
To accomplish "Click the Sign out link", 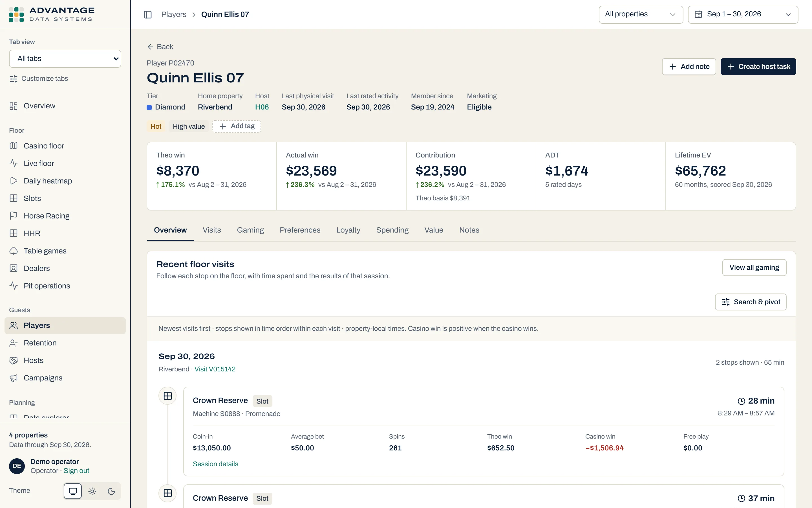I will click(x=76, y=471).
